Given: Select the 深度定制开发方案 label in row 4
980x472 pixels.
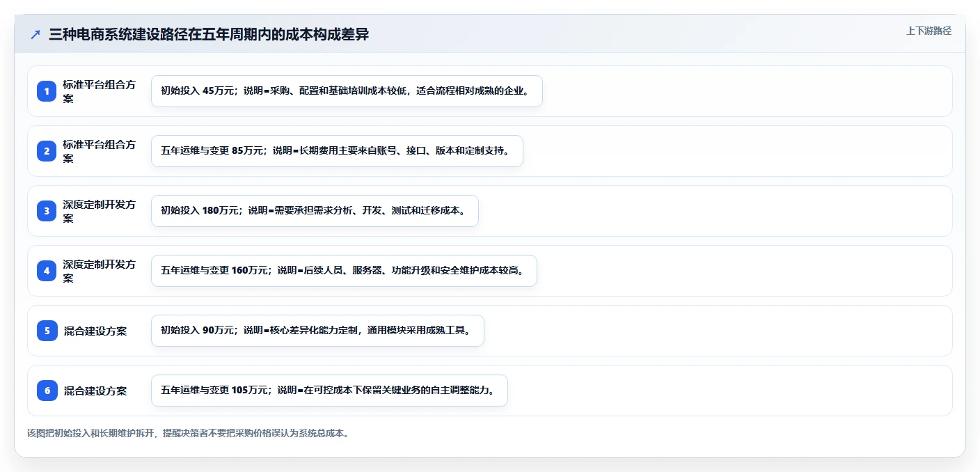Looking at the screenshot, I should 99,271.
